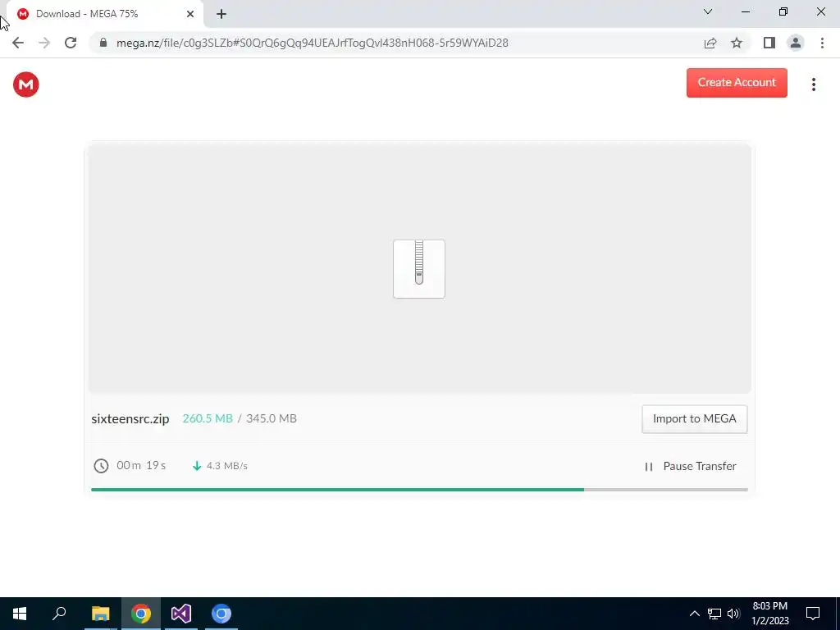Open Visual Studio from taskbar

point(181,614)
